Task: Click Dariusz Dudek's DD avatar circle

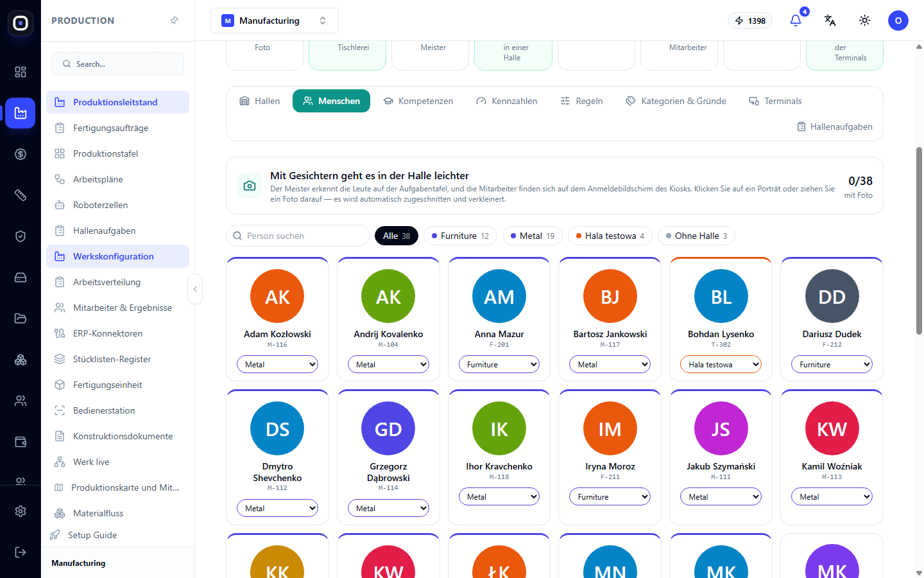Action: 832,296
